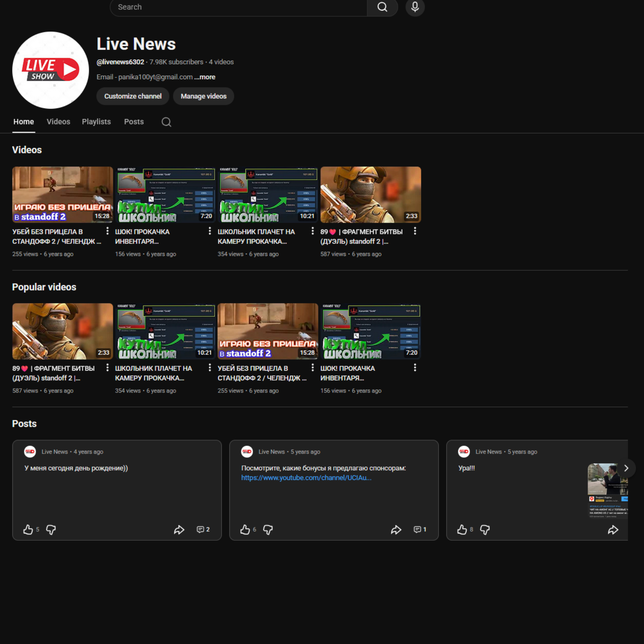Expand the channel description with '...more'
Screen dimensions: 644x644
(204, 77)
